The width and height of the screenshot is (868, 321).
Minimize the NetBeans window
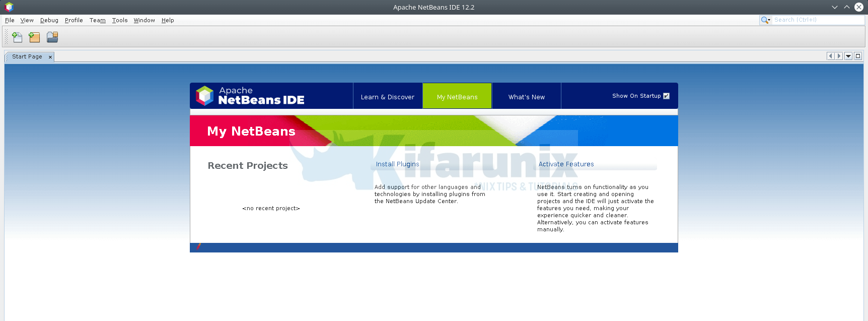834,7
